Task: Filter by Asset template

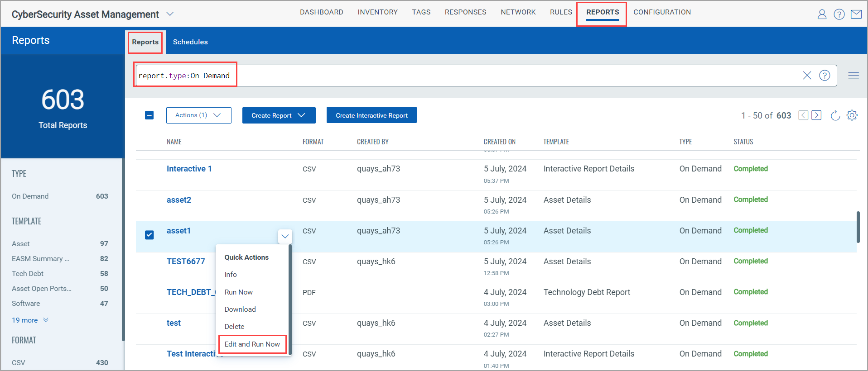Action: 60,244
